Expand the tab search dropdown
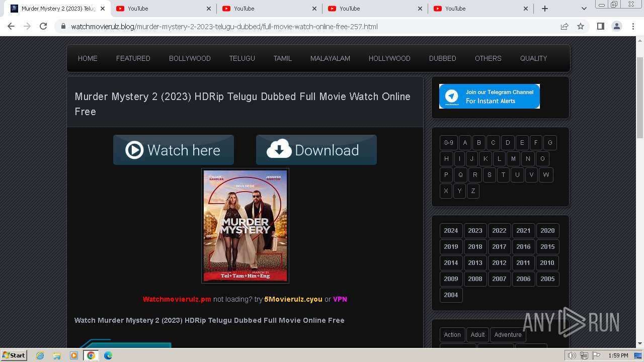This screenshot has width=644, height=362. tap(584, 9)
